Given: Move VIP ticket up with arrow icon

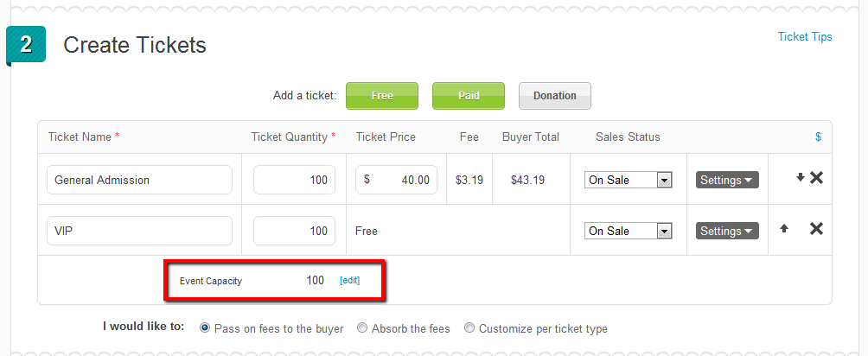Looking at the screenshot, I should pyautogui.click(x=784, y=228).
